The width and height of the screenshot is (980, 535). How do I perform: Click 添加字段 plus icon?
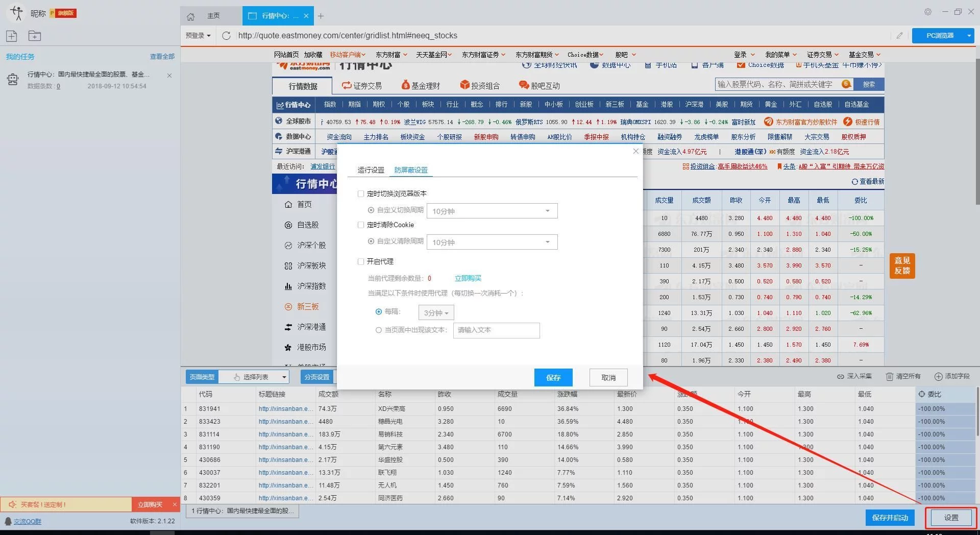[x=938, y=376]
